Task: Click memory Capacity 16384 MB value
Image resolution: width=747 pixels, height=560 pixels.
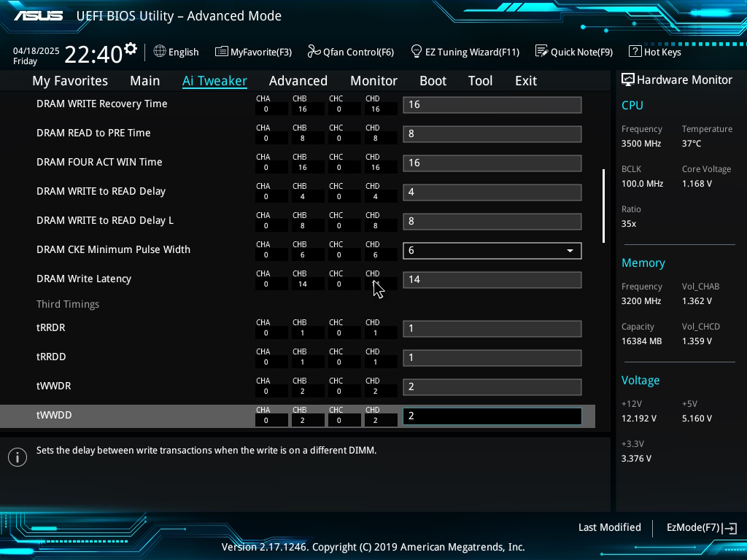Action: pyautogui.click(x=642, y=341)
